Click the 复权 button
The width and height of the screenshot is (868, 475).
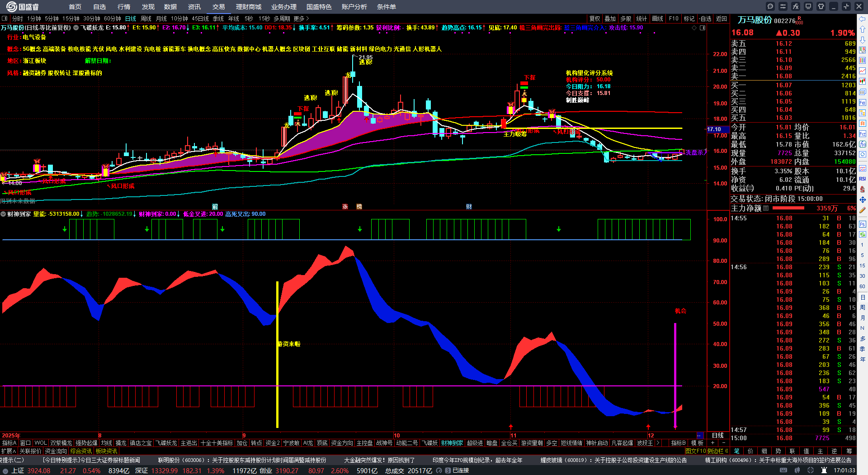pyautogui.click(x=595, y=19)
